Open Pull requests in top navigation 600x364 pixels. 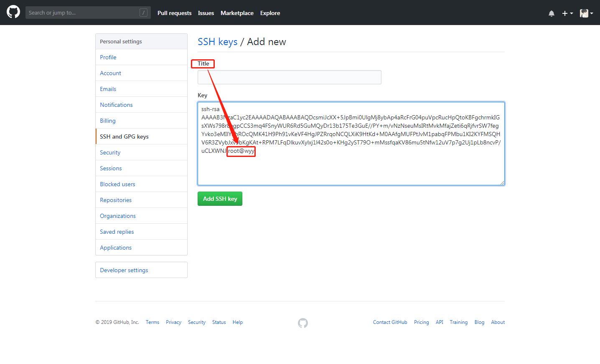coord(174,13)
